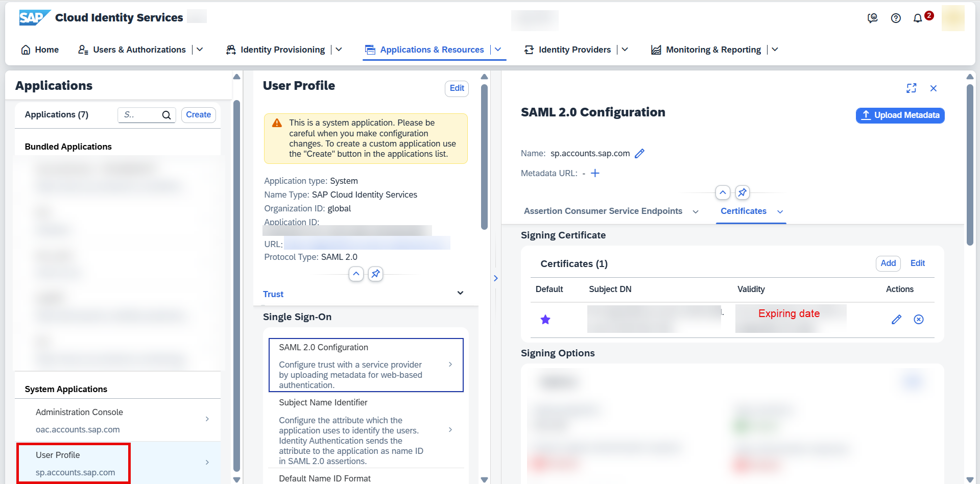Open Monitoring & Reporting menu item
Viewport: 980px width, 484px height.
point(706,50)
